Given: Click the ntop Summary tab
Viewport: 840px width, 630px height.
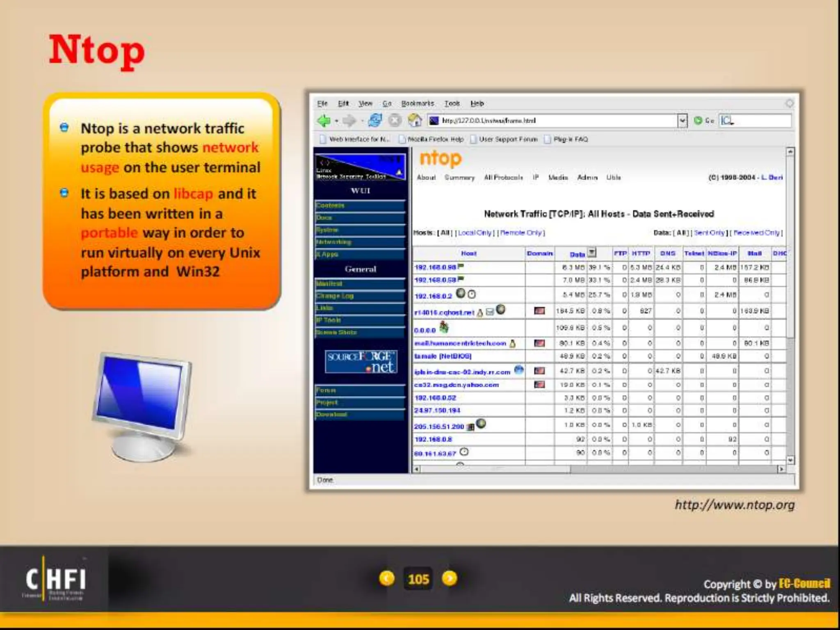Looking at the screenshot, I should tap(459, 178).
